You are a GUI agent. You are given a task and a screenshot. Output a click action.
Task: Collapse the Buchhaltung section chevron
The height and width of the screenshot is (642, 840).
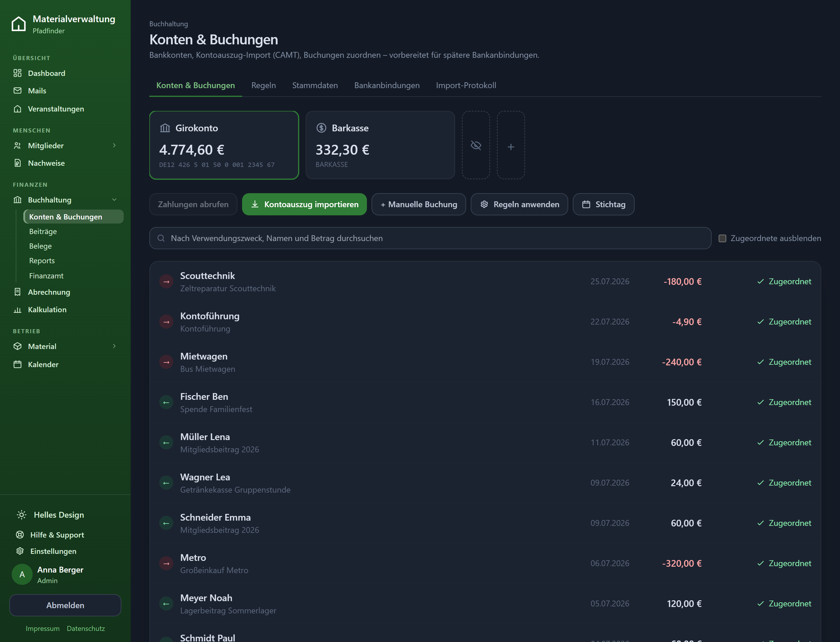coord(114,200)
